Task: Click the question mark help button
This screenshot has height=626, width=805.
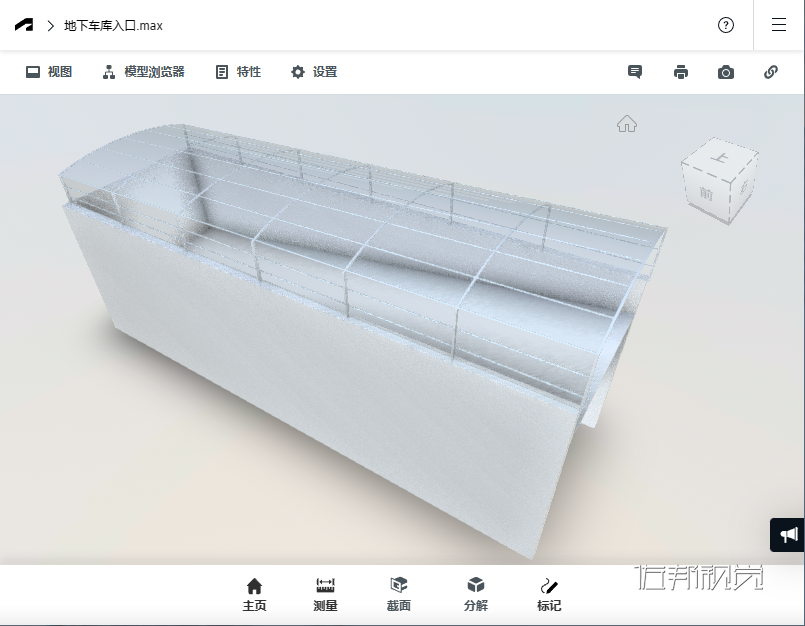Action: (x=725, y=25)
